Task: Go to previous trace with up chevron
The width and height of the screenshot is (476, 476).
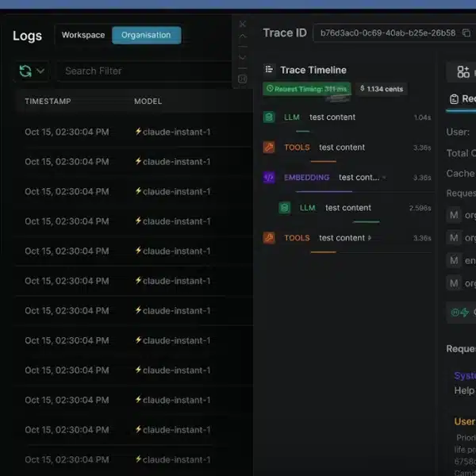Action: [x=243, y=36]
